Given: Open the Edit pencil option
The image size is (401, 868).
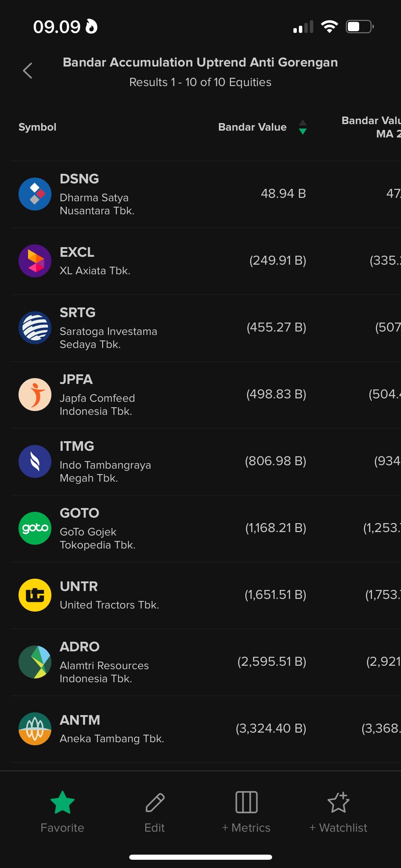Looking at the screenshot, I should [155, 802].
